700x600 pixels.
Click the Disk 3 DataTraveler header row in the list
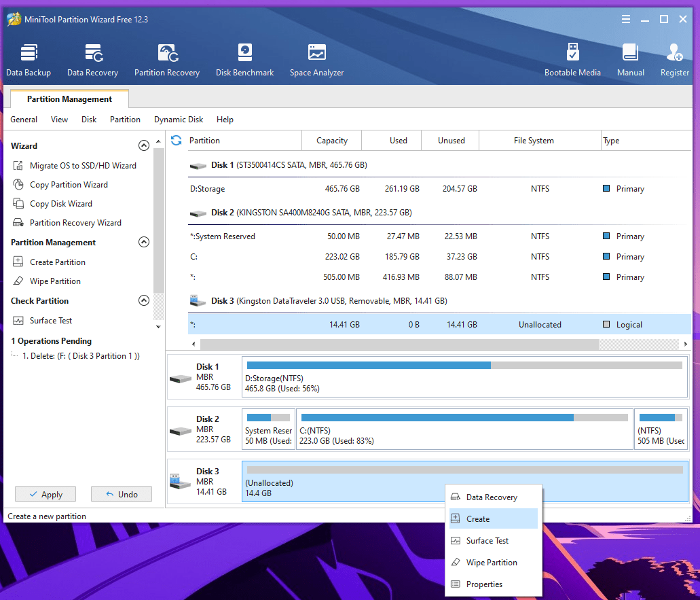pyautogui.click(x=439, y=301)
